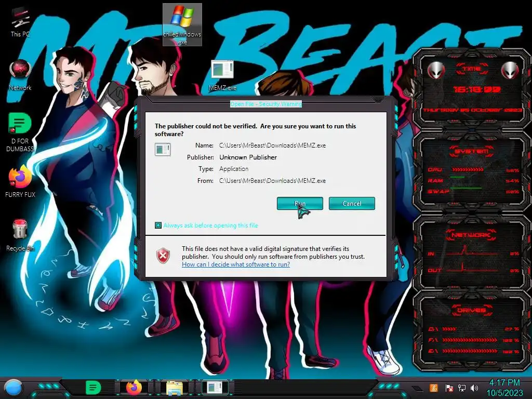The width and height of the screenshot is (532, 399).
Task: Click the 'Unknown Publisher' text
Action: (248, 157)
